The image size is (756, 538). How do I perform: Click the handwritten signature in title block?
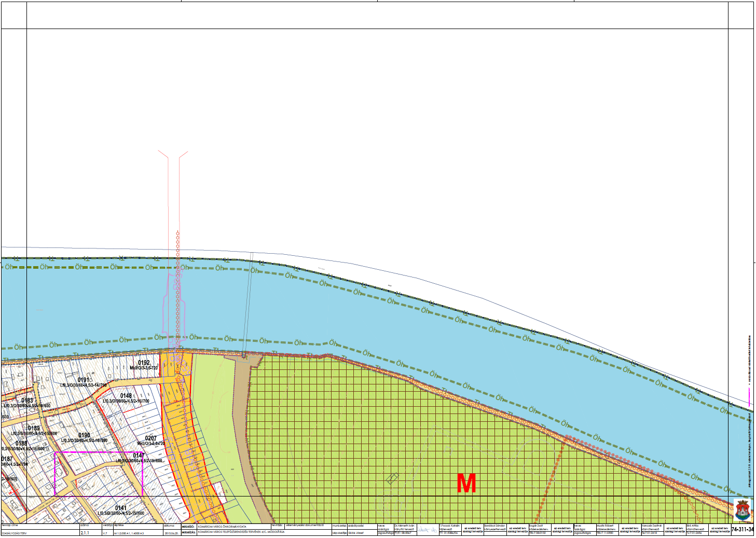tap(428, 530)
